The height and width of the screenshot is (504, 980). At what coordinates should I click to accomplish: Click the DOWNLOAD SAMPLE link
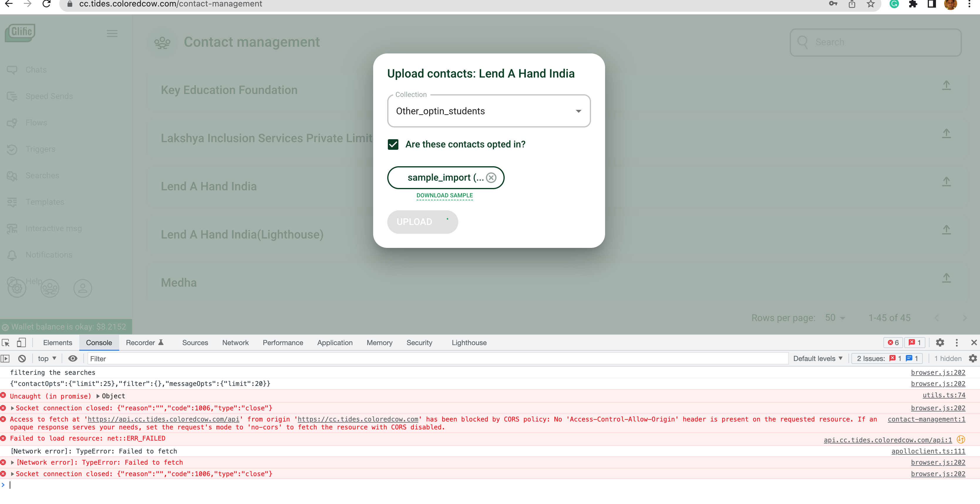click(444, 195)
